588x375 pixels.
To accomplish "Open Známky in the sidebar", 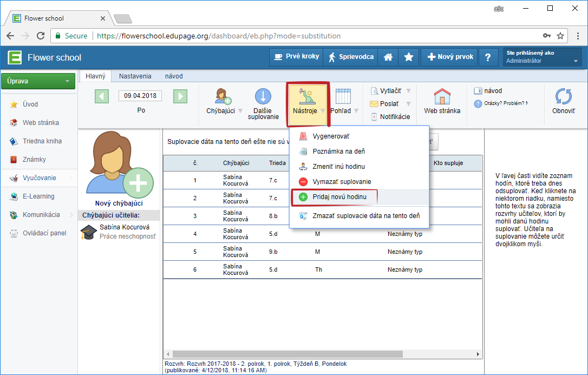I will (38, 160).
